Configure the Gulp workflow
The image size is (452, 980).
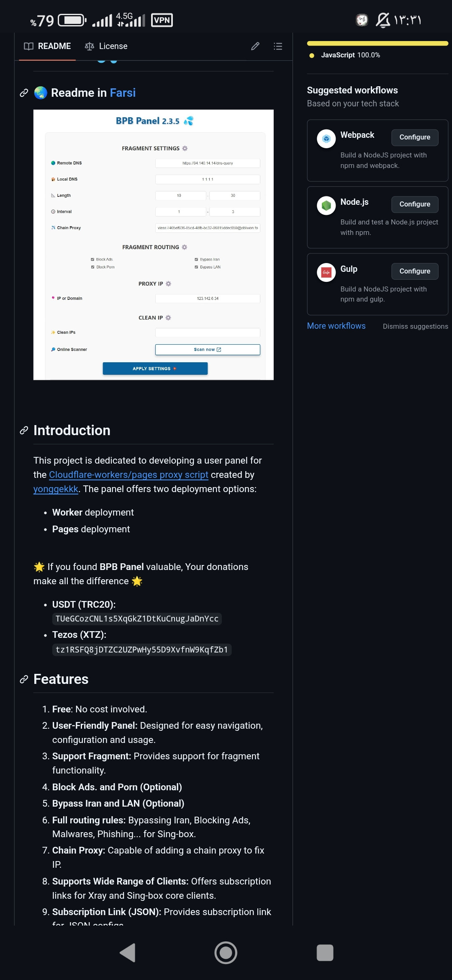click(415, 271)
